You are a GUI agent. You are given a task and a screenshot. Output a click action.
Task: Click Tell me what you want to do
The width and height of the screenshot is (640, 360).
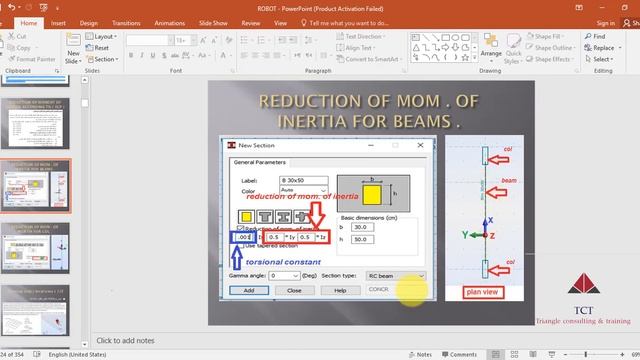tap(345, 23)
